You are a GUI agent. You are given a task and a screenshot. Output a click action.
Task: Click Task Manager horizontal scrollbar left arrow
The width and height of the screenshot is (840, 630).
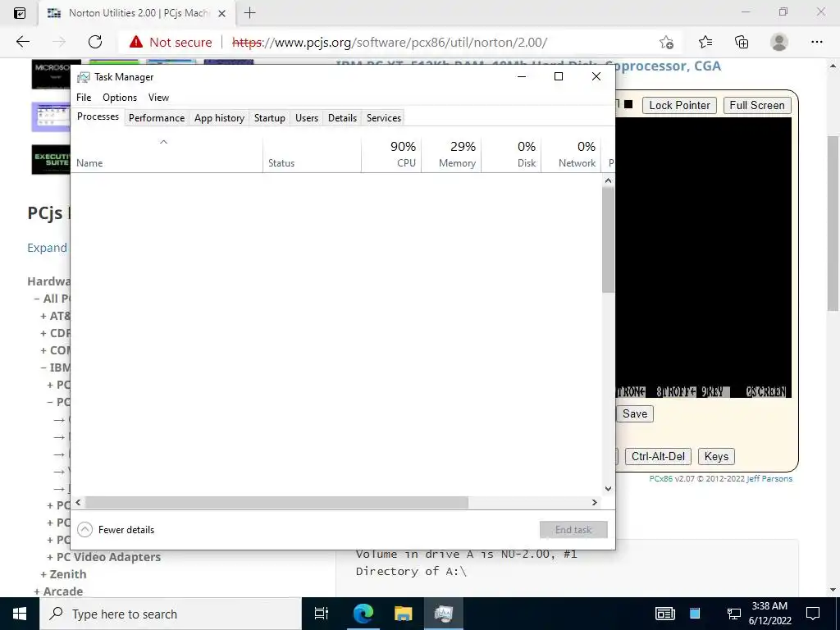[x=78, y=503]
